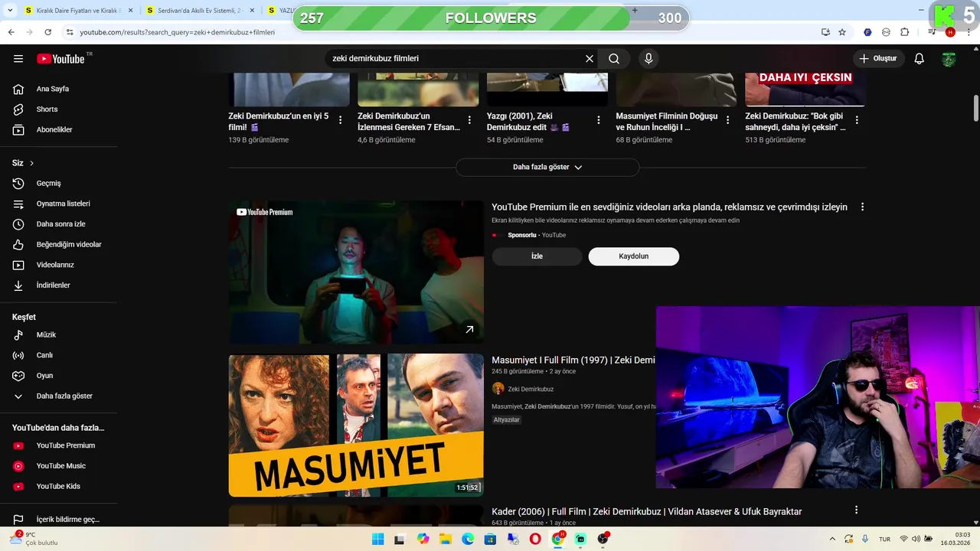Open the tab search dropdown arrow
Screen dimensions: 980x551
[11, 11]
